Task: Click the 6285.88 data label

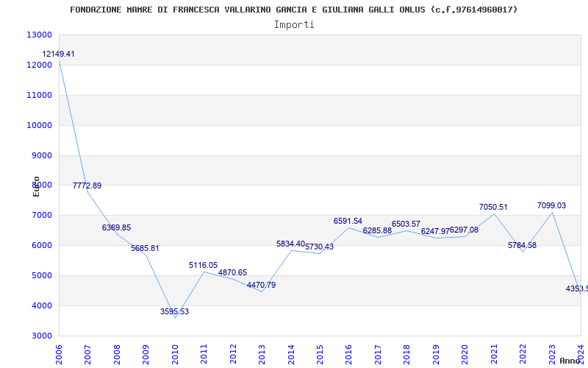Action: tap(377, 230)
